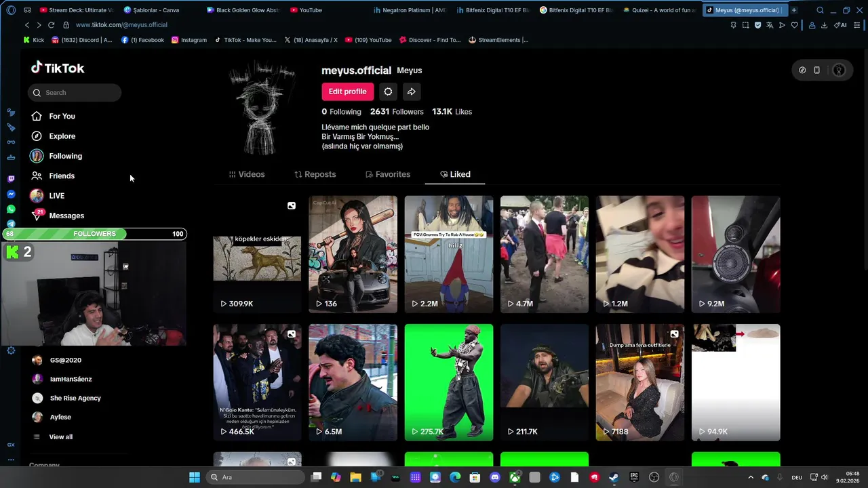The height and width of the screenshot is (488, 868).
Task: Add page to bookmarks heart icon
Action: click(794, 25)
